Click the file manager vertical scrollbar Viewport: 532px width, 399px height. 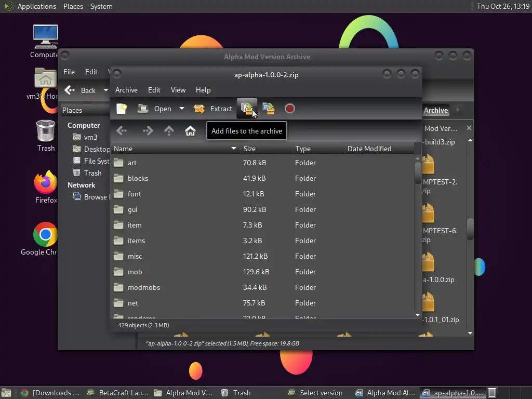click(470, 229)
